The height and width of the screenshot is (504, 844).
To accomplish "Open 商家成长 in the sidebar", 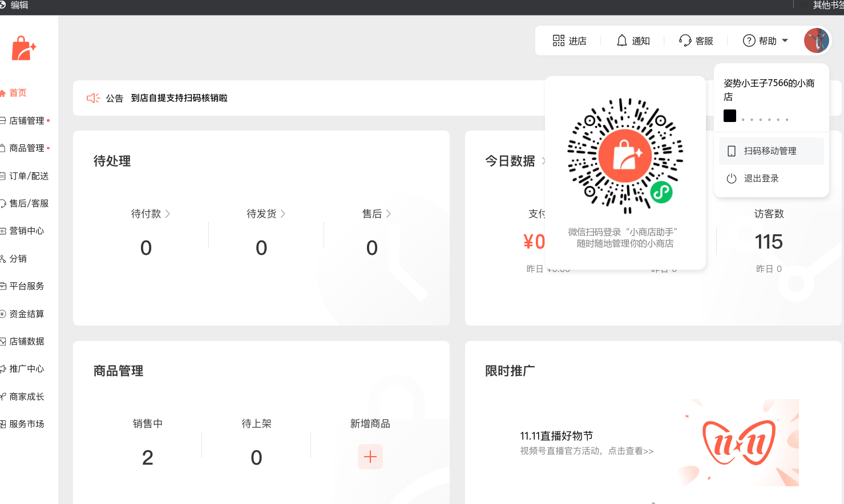I will tap(26, 396).
